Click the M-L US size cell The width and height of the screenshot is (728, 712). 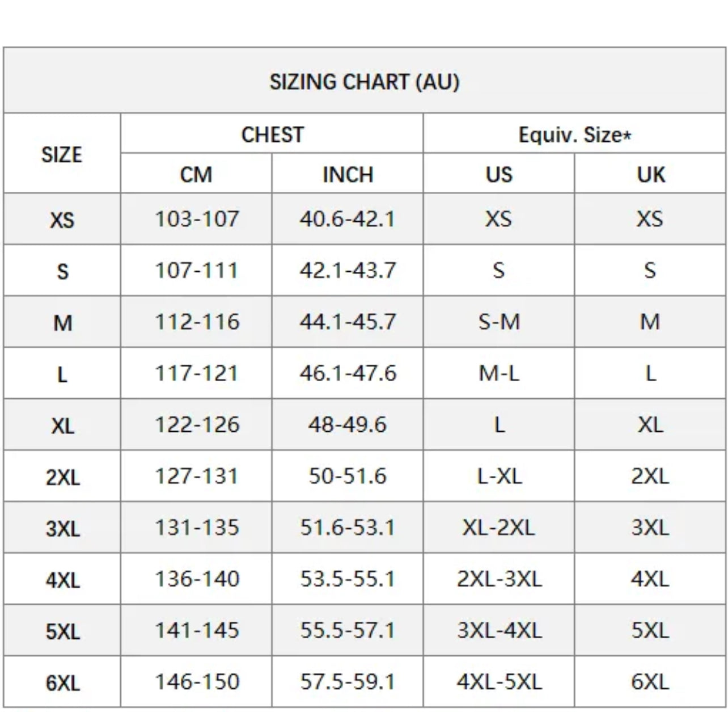click(499, 373)
